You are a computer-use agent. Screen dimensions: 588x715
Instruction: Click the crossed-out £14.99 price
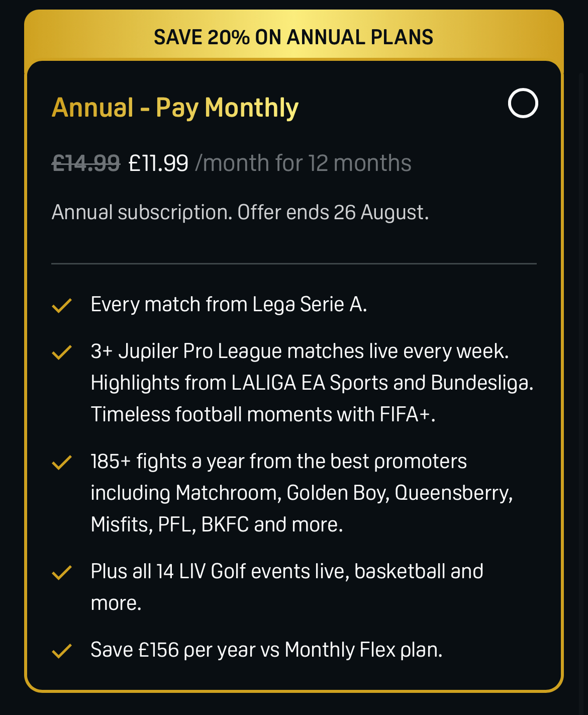[86, 163]
